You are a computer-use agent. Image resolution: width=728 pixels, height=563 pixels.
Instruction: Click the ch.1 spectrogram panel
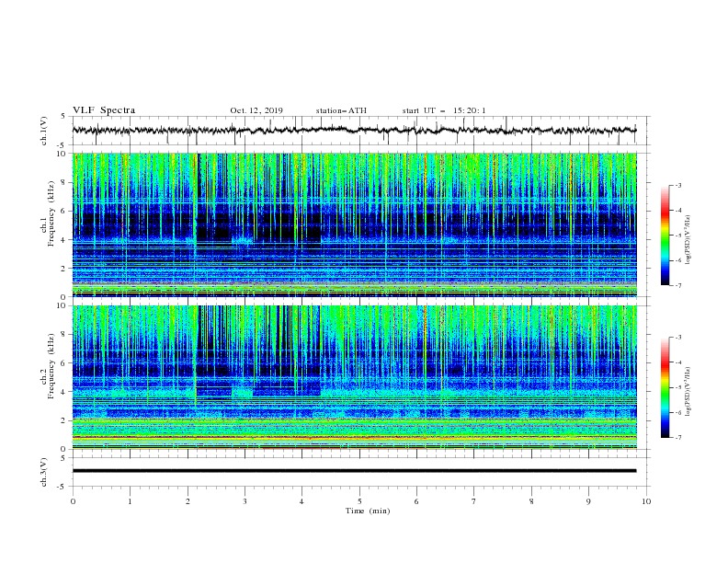354,224
